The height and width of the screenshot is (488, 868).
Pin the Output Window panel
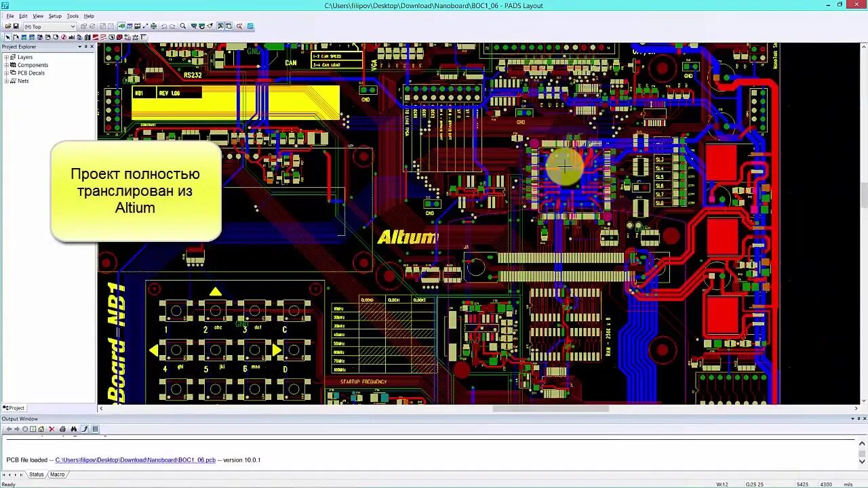[859, 419]
